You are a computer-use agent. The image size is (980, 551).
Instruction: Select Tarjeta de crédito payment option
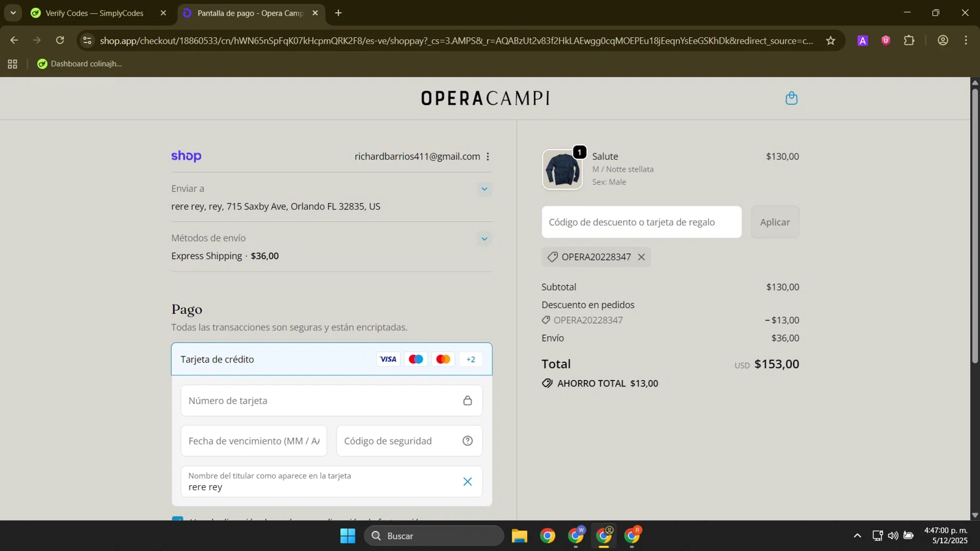tap(331, 359)
